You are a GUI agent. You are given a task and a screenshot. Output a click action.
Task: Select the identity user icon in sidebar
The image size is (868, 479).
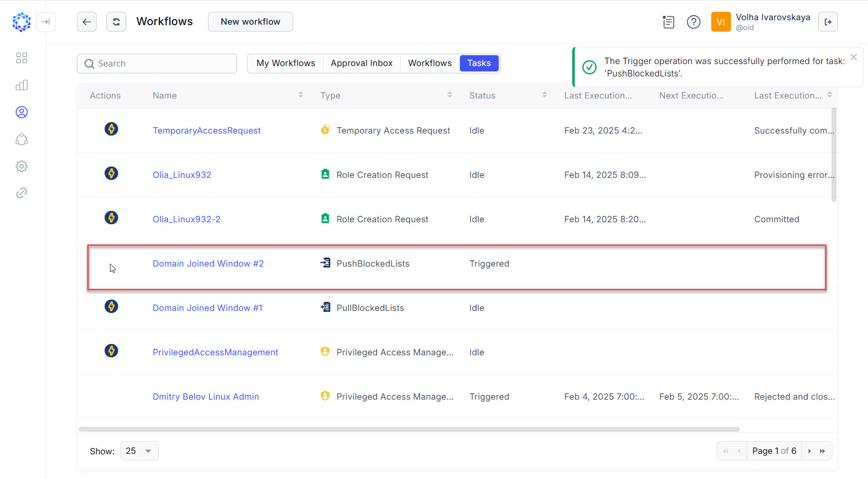22,112
